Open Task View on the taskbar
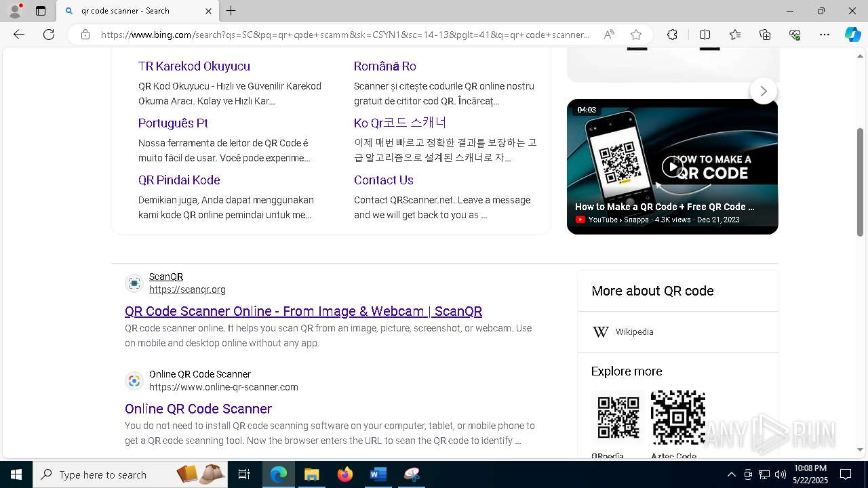 [x=244, y=474]
